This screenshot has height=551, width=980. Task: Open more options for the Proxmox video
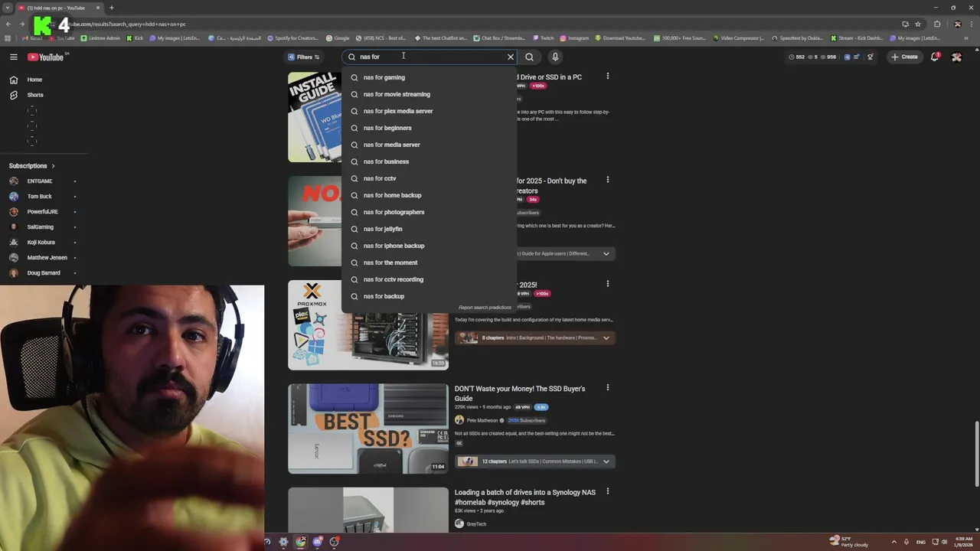(608, 284)
